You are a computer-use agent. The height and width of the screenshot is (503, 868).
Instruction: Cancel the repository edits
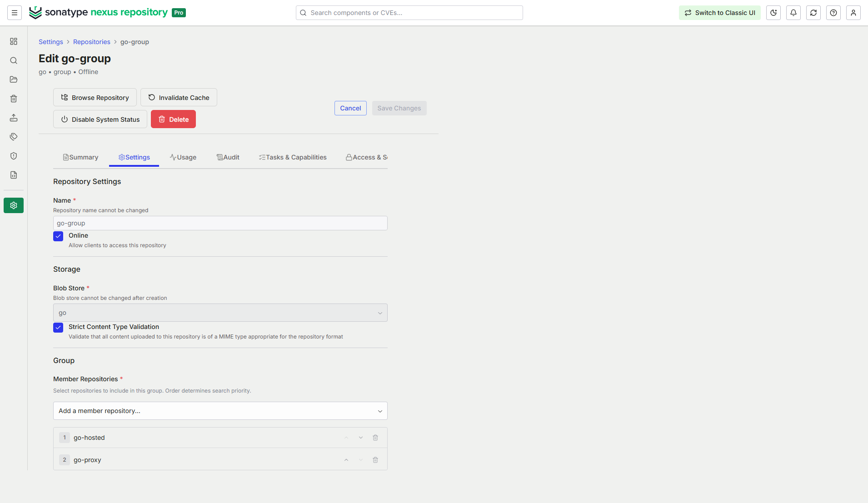tap(350, 108)
